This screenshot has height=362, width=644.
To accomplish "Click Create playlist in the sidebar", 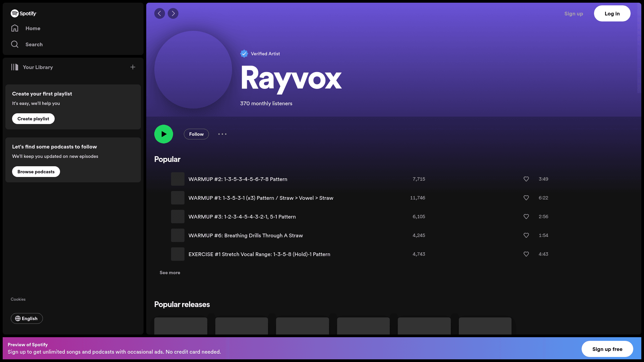I will pos(33,119).
